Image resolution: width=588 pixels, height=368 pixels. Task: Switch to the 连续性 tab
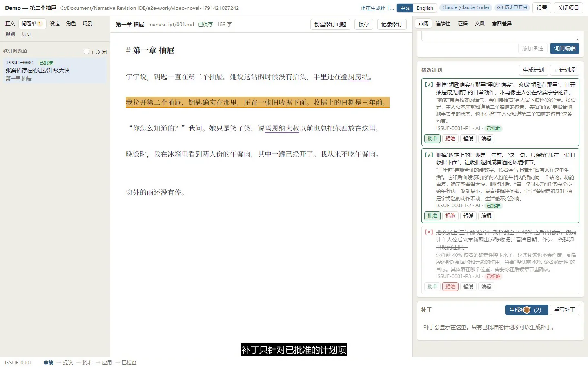click(443, 24)
